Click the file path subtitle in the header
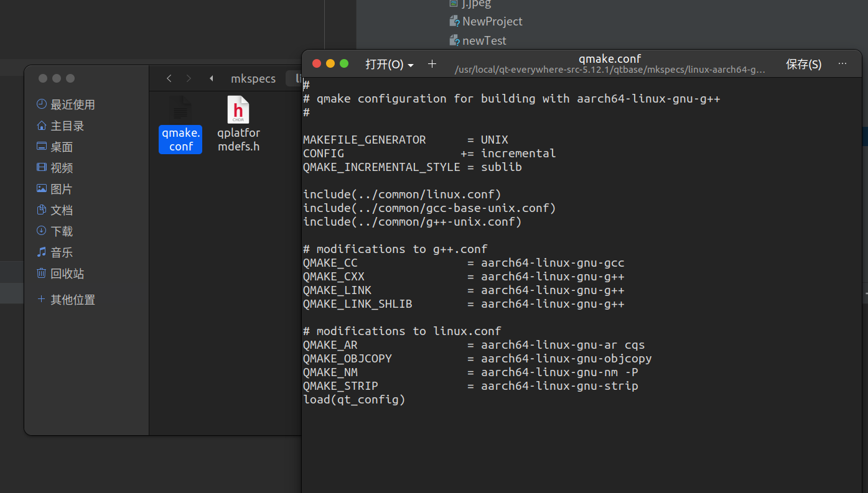868x493 pixels. click(x=610, y=70)
